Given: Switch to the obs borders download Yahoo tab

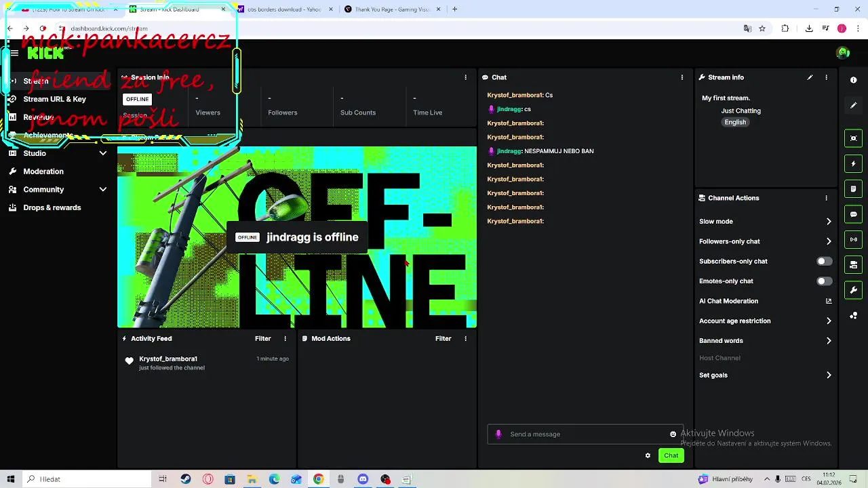Looking at the screenshot, I should pyautogui.click(x=285, y=9).
